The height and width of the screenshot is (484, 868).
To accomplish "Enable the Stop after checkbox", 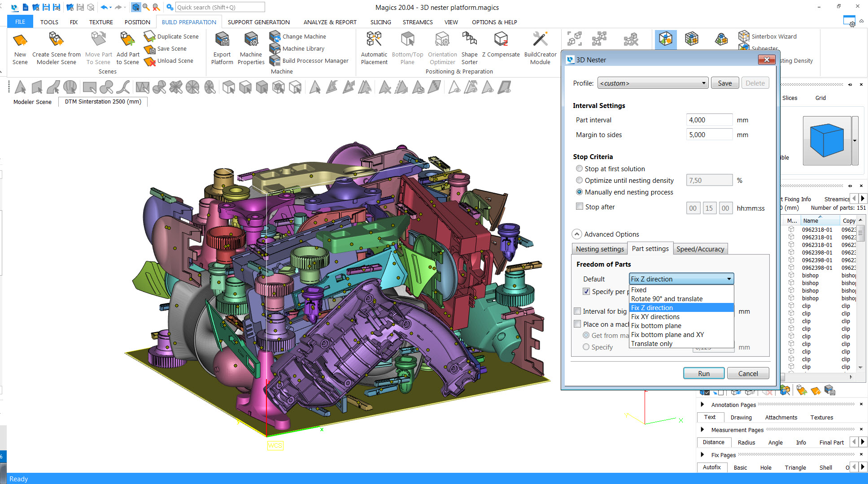I will 580,206.
